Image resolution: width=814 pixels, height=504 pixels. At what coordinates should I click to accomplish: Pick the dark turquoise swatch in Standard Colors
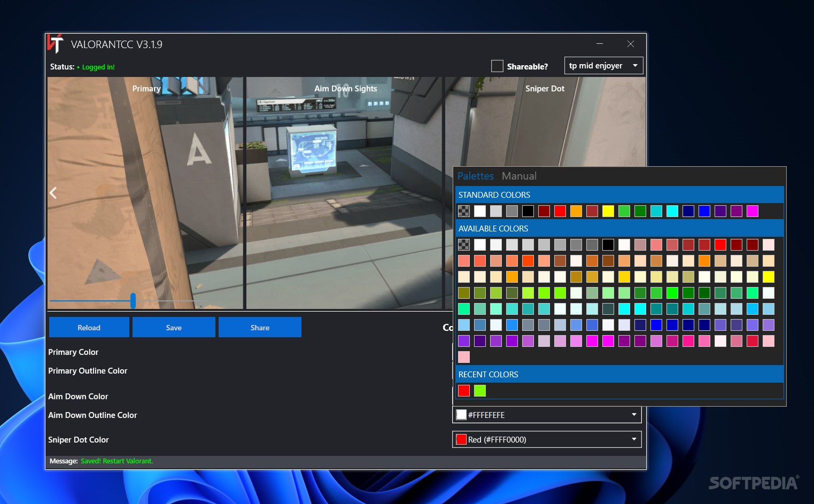(656, 211)
